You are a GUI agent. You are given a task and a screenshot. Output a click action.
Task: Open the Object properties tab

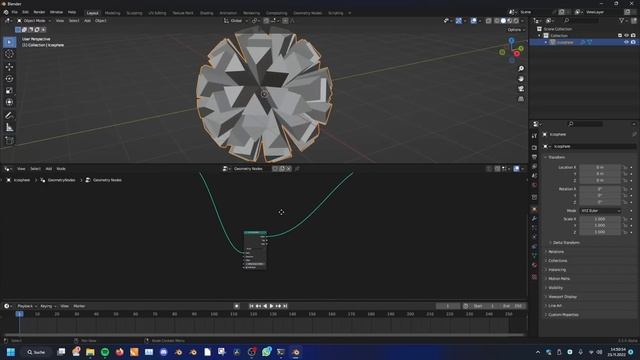point(534,209)
